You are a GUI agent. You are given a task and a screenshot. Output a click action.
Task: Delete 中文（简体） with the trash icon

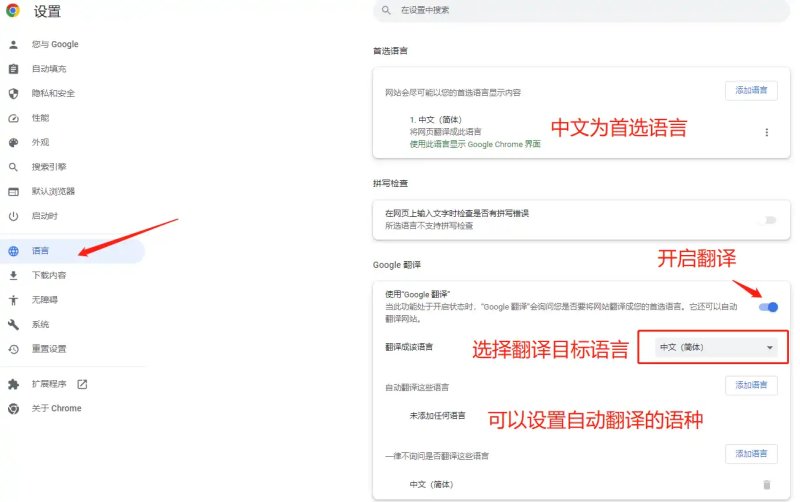766,485
